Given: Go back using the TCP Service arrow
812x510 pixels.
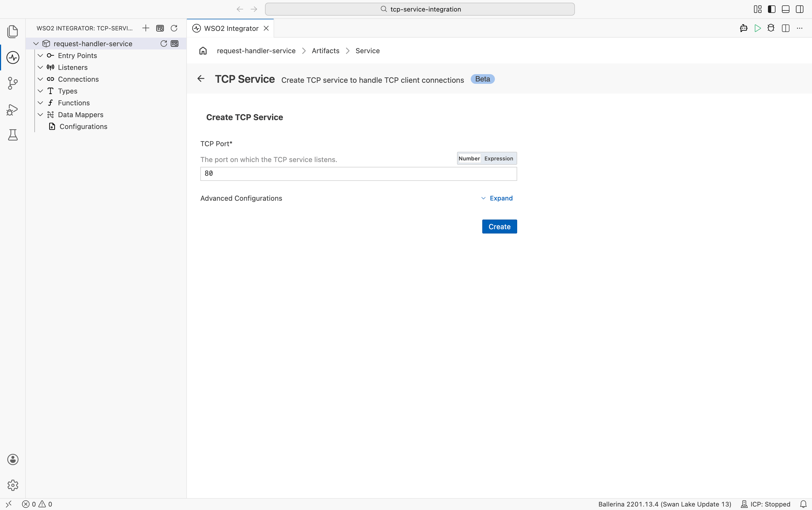Looking at the screenshot, I should (x=201, y=78).
